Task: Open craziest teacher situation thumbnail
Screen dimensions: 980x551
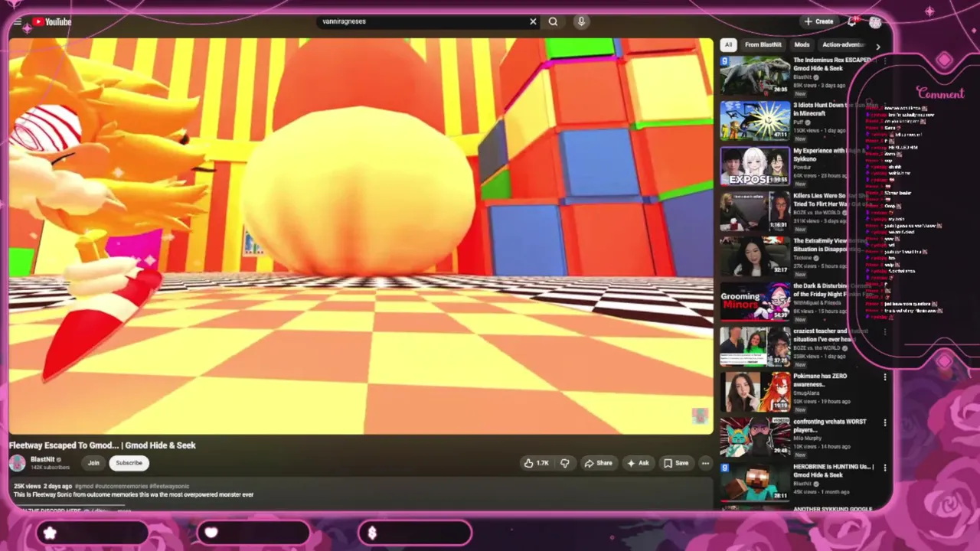Action: tap(755, 346)
